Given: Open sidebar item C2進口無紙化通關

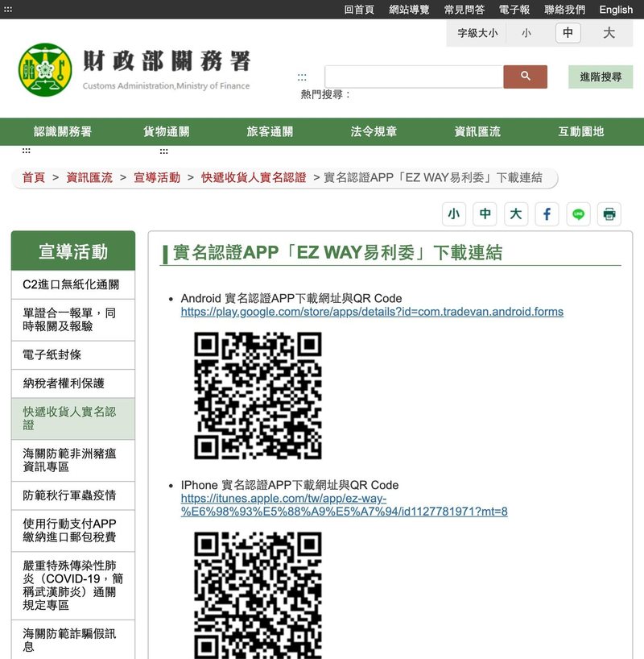Looking at the screenshot, I should 73,284.
